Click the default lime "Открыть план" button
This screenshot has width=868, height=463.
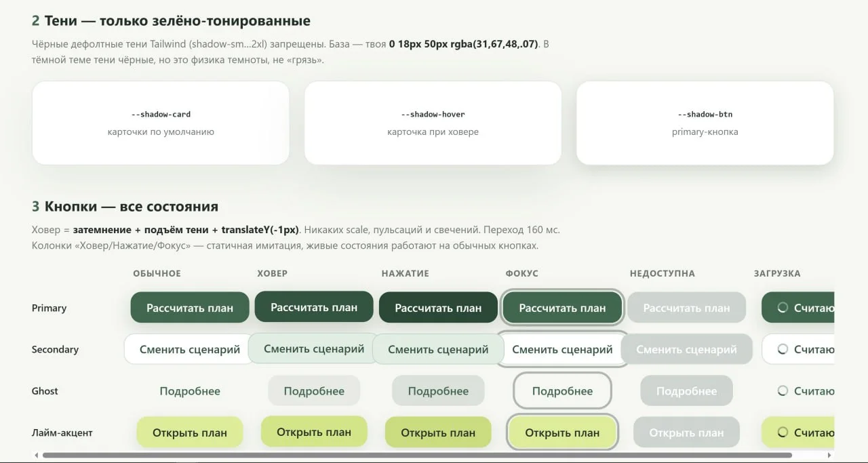click(190, 432)
